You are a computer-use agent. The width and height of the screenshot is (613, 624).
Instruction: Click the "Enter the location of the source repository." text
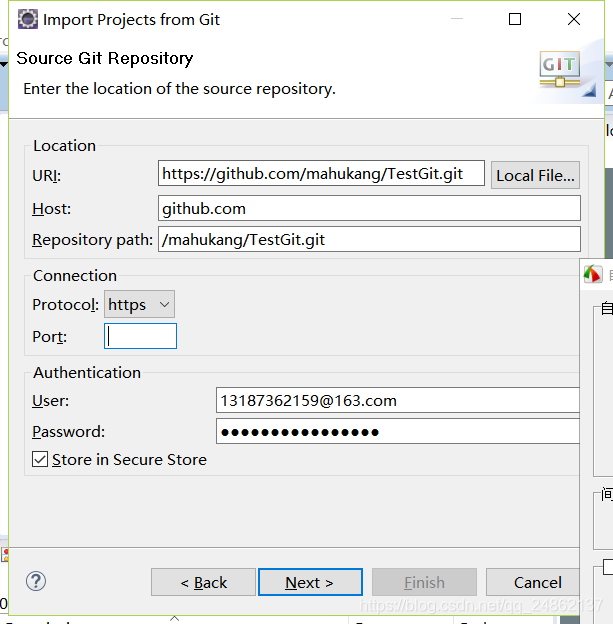tap(180, 89)
